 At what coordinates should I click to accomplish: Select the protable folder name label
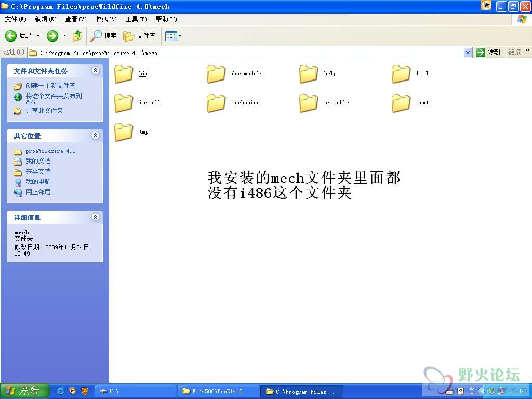coord(336,102)
